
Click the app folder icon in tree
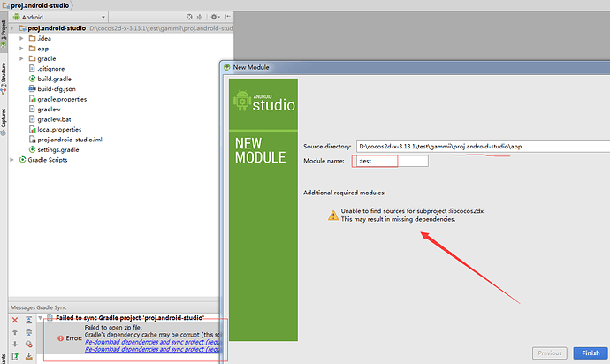click(x=33, y=49)
